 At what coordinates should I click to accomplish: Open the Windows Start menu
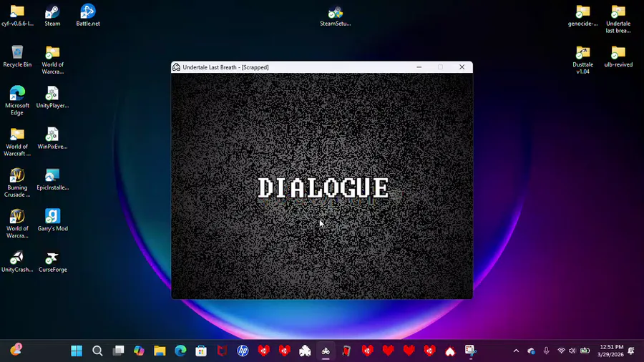click(x=77, y=351)
